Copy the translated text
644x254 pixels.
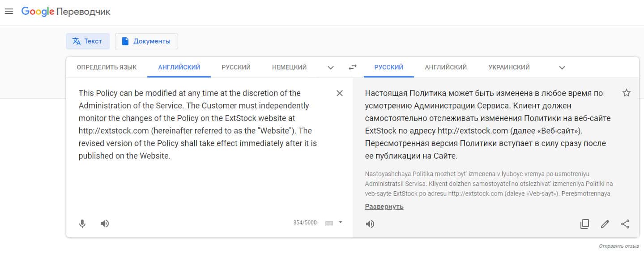[x=584, y=224]
